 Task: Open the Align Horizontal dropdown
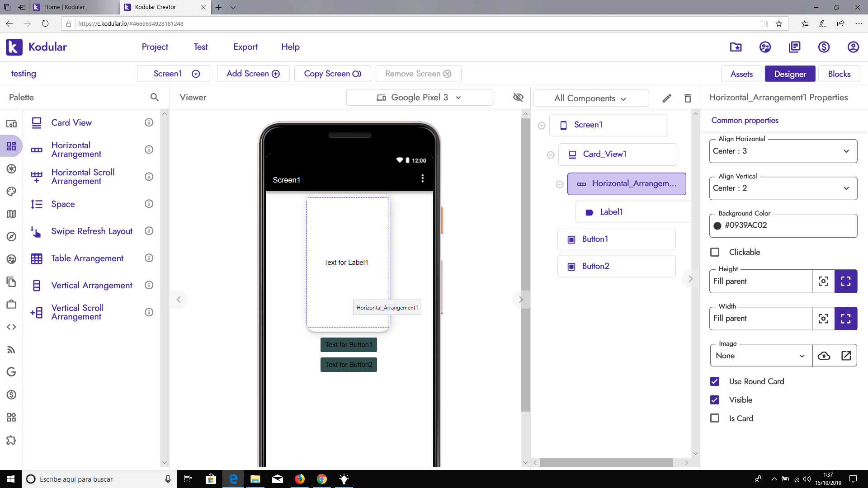pyautogui.click(x=783, y=151)
